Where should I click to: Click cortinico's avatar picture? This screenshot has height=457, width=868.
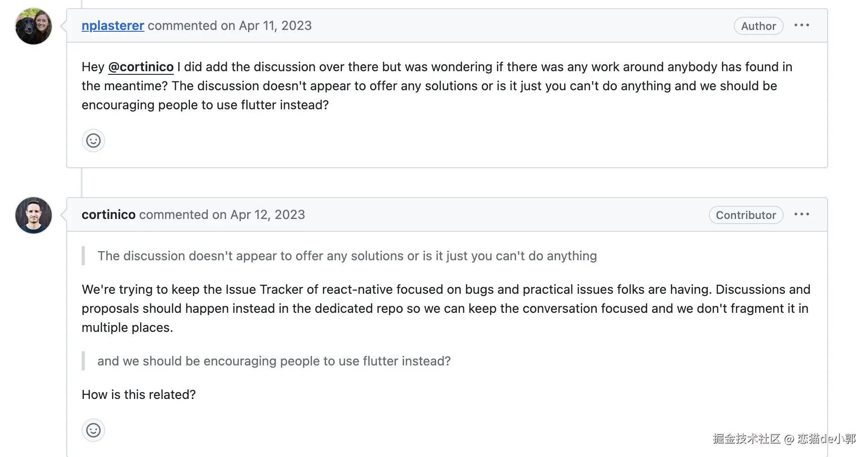pos(34,215)
